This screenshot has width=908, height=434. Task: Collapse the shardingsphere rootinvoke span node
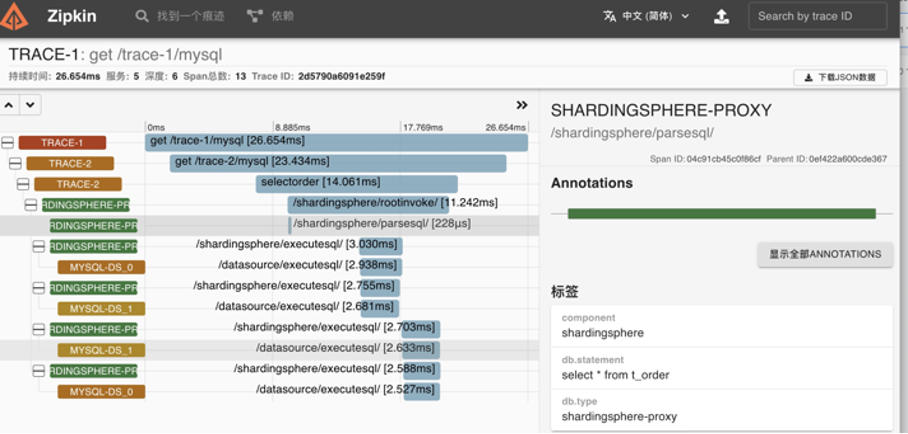click(x=30, y=204)
